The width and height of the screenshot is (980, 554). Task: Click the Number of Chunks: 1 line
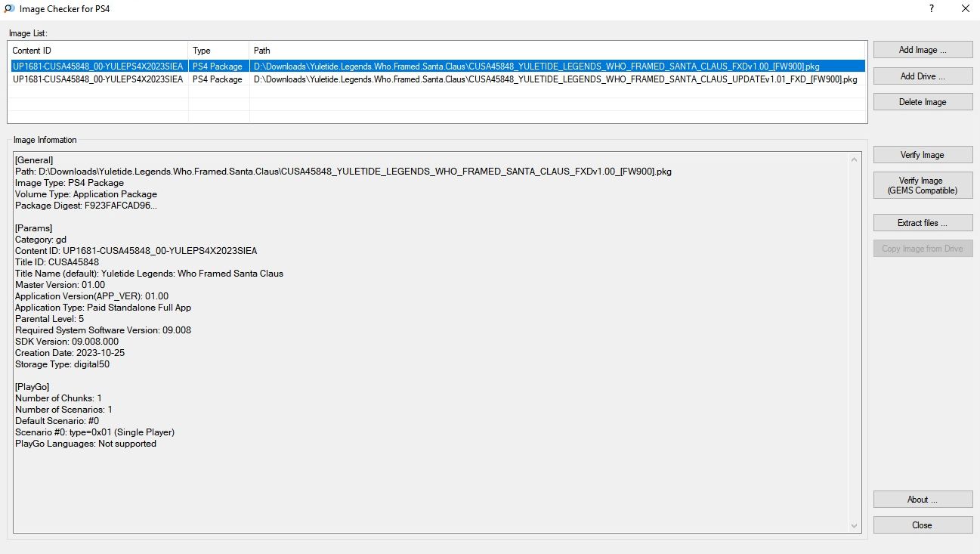(58, 398)
